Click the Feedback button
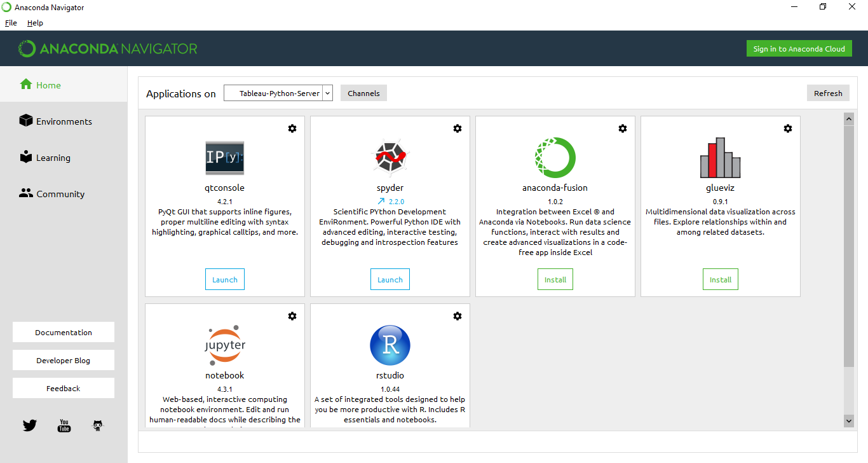Screen dimensions: 868x463 pos(64,388)
